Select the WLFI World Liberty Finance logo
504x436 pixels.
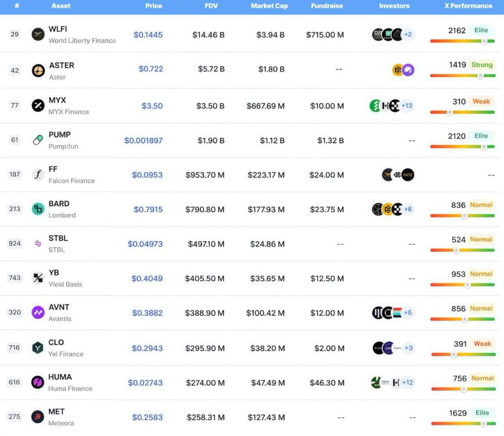click(37, 34)
